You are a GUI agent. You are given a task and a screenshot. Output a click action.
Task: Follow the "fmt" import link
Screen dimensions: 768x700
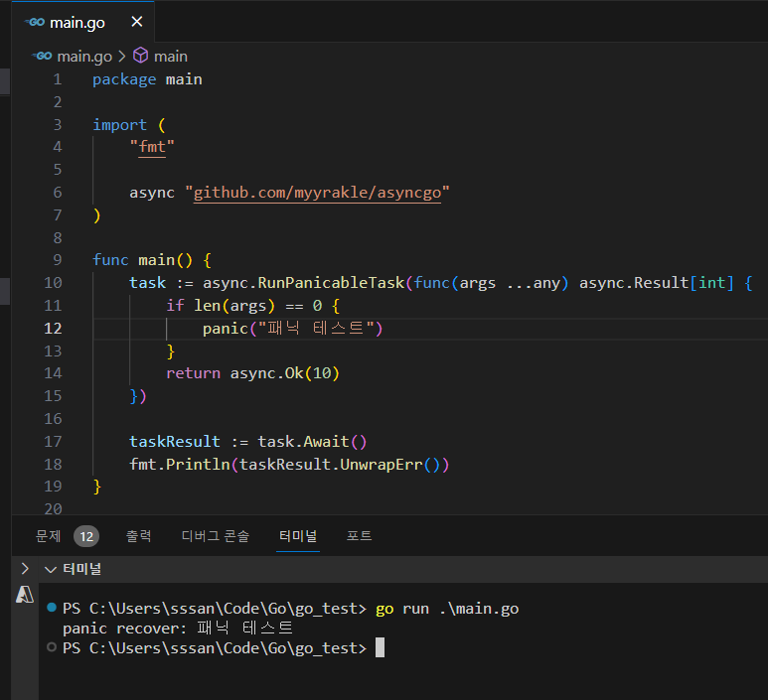pyautogui.click(x=151, y=147)
